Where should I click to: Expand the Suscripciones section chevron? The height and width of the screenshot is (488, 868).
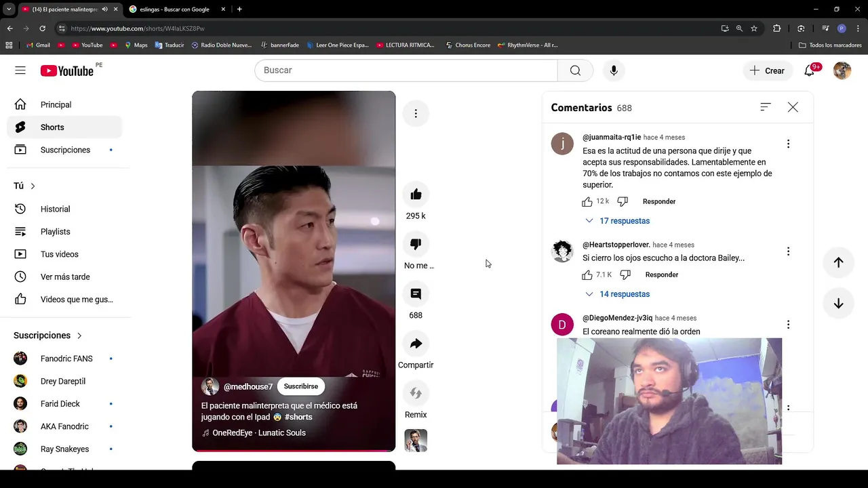(x=79, y=335)
